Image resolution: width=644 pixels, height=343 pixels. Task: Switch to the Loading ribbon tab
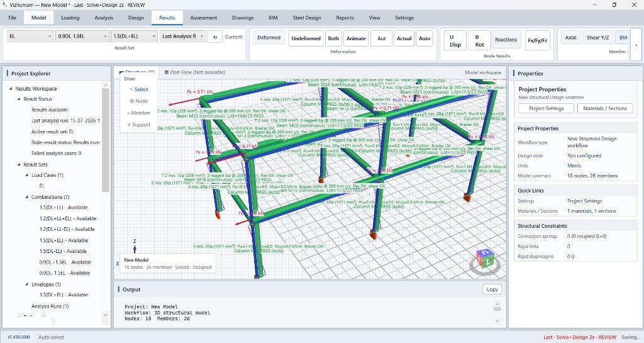tap(70, 18)
